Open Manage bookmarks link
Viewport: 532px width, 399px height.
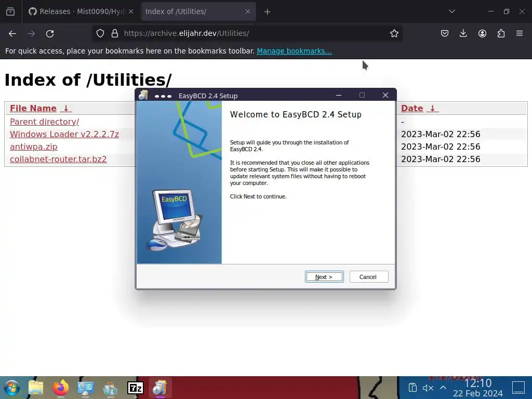click(x=294, y=51)
